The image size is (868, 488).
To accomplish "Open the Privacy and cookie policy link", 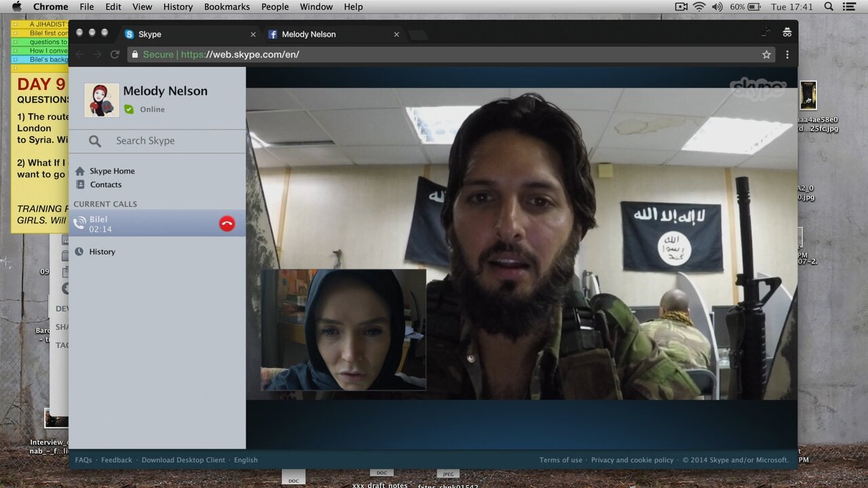I will pos(632,460).
